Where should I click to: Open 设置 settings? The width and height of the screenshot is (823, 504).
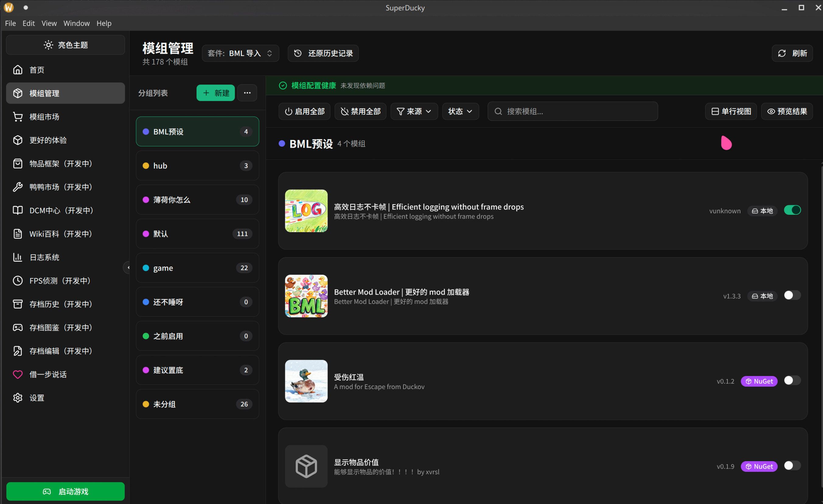(37, 398)
